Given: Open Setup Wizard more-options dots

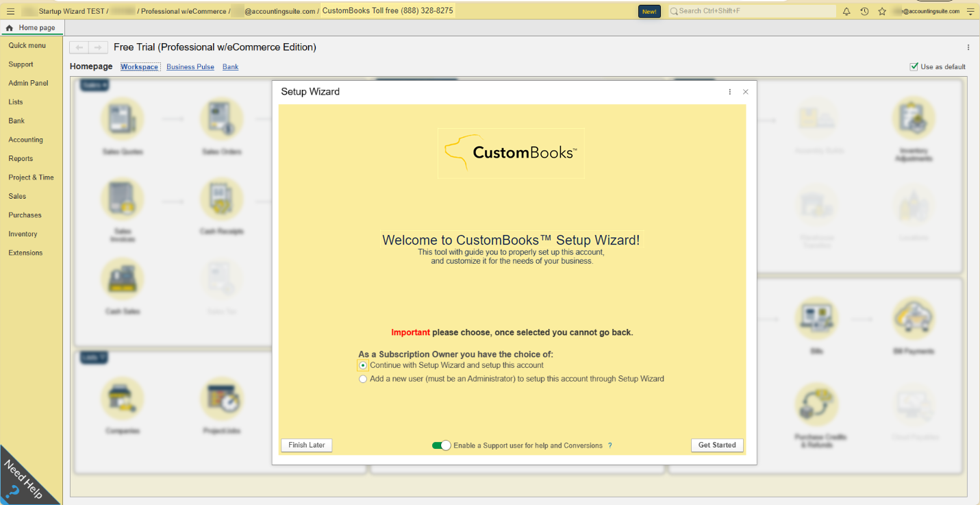Looking at the screenshot, I should pos(730,92).
